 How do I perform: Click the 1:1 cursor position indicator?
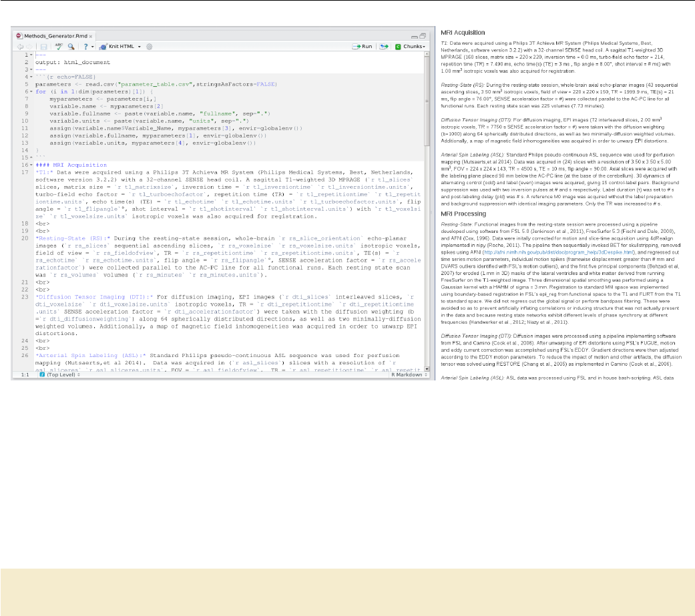click(x=25, y=375)
